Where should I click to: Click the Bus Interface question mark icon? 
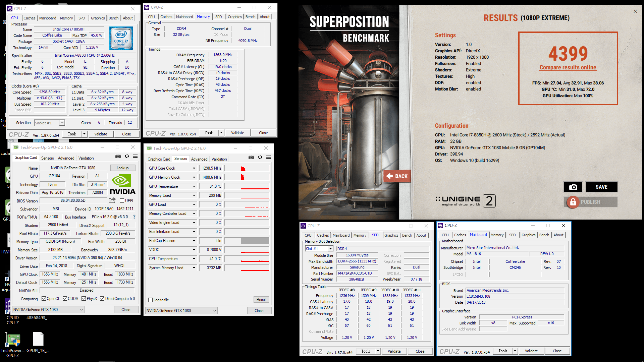[134, 217]
